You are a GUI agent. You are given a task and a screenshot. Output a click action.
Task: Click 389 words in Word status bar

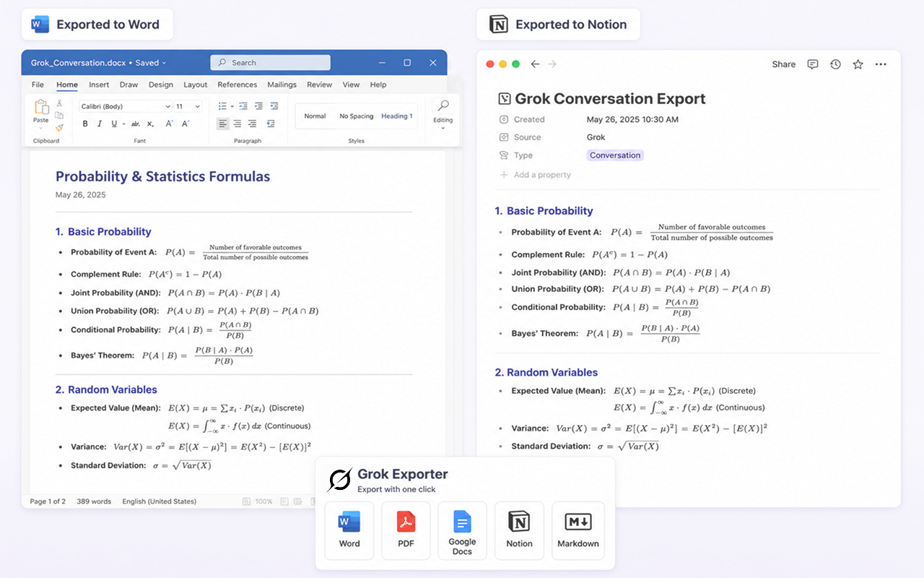tap(94, 501)
